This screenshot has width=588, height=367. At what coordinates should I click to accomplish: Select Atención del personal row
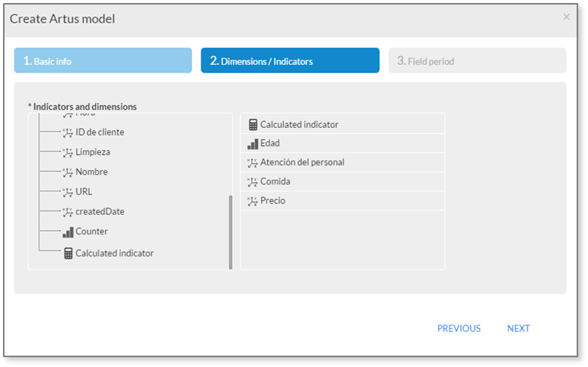pos(342,163)
